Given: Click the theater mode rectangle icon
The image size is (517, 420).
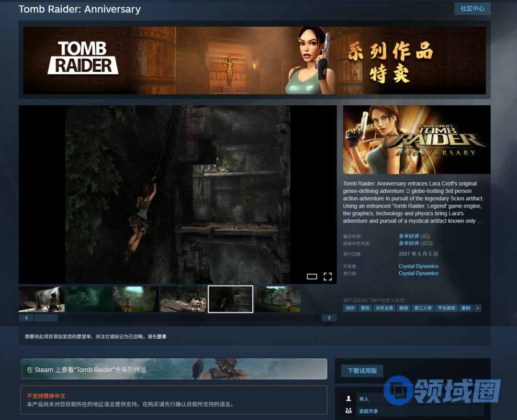Looking at the screenshot, I should [312, 276].
